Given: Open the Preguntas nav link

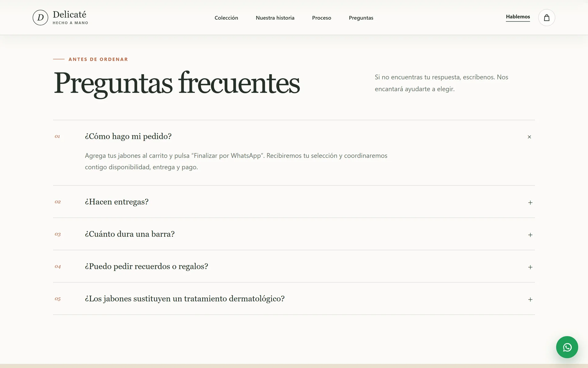Looking at the screenshot, I should click(x=361, y=18).
